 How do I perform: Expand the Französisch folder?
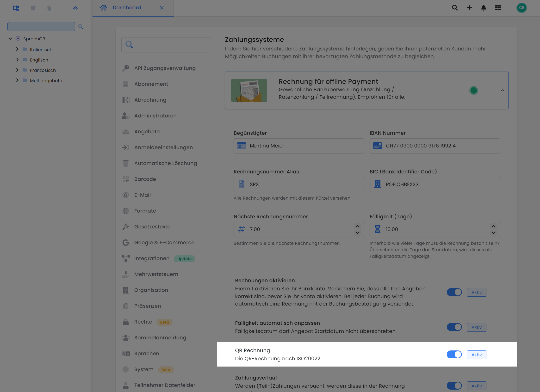point(17,70)
